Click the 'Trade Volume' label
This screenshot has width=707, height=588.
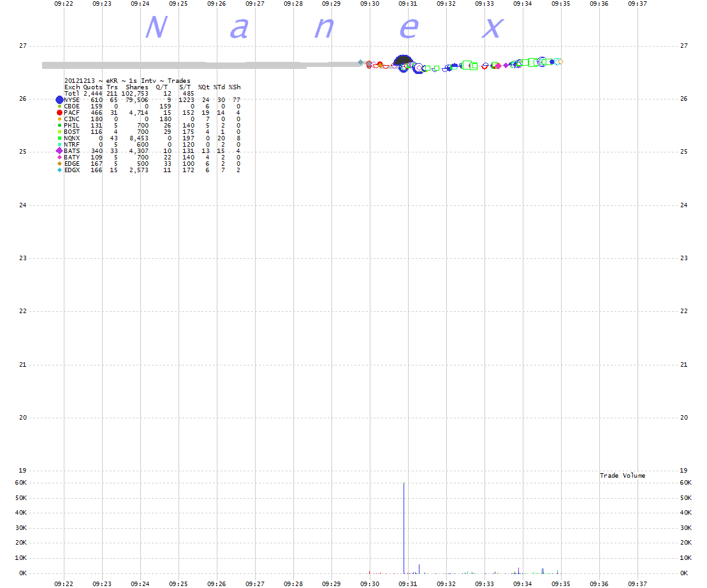tap(622, 475)
